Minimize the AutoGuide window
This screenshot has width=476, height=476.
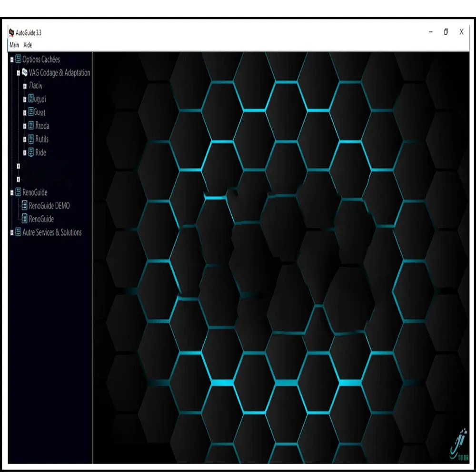pos(431,32)
